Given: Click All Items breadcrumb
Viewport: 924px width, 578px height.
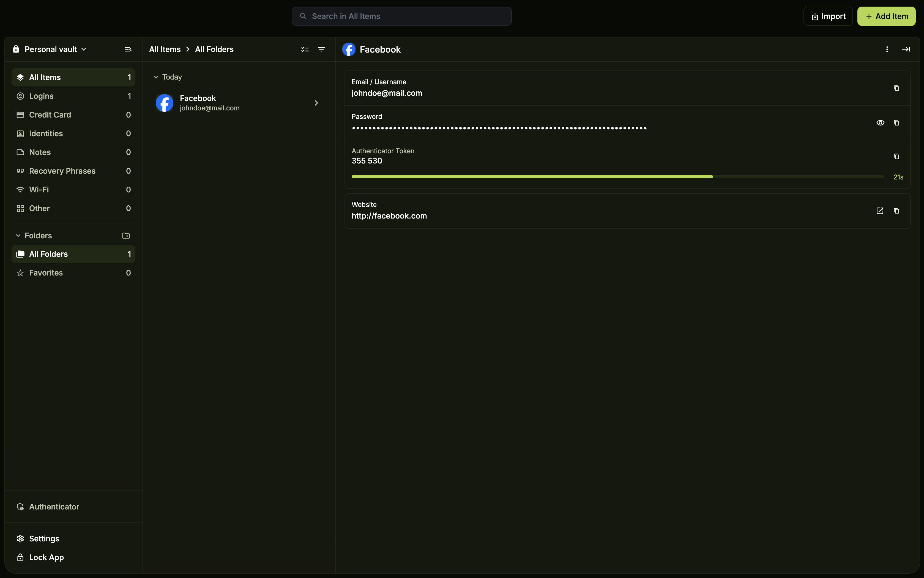Looking at the screenshot, I should (165, 49).
